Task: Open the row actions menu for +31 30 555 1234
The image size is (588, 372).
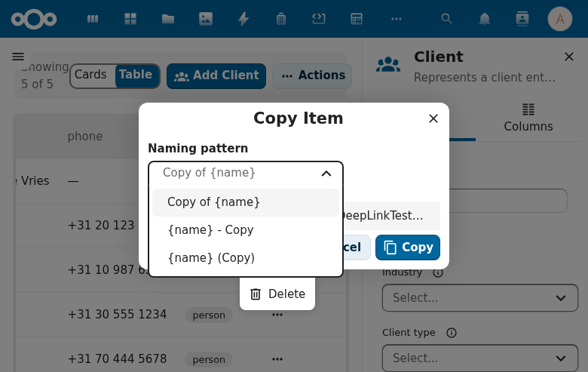Action: tap(277, 315)
